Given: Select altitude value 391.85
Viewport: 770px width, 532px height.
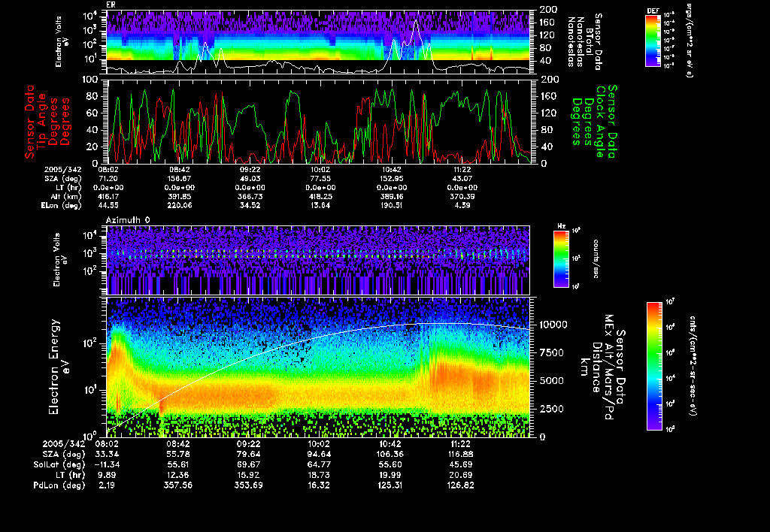Looking at the screenshot, I should pos(179,196).
